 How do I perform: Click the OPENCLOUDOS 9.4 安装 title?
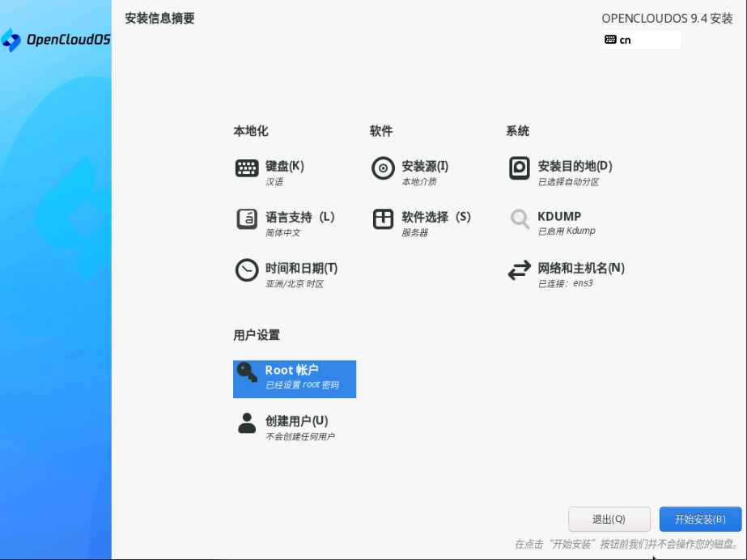click(x=667, y=18)
